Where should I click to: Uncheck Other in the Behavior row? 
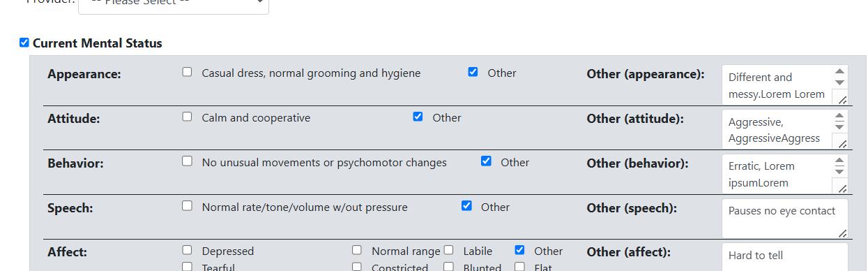(486, 161)
